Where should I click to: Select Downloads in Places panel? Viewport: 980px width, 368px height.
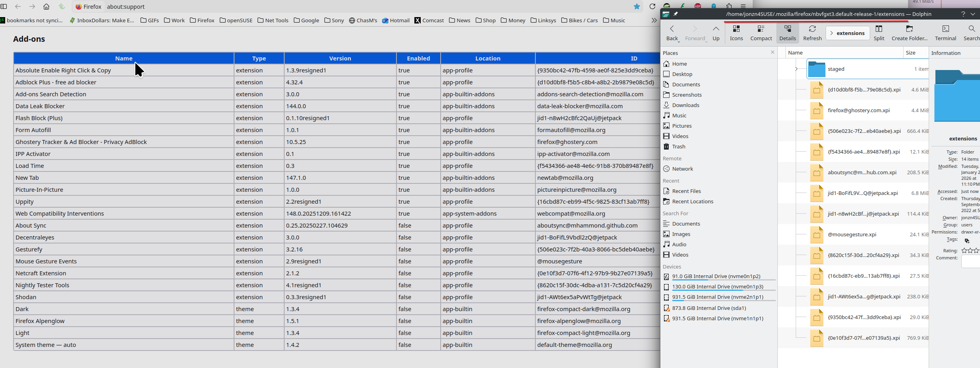coord(685,105)
